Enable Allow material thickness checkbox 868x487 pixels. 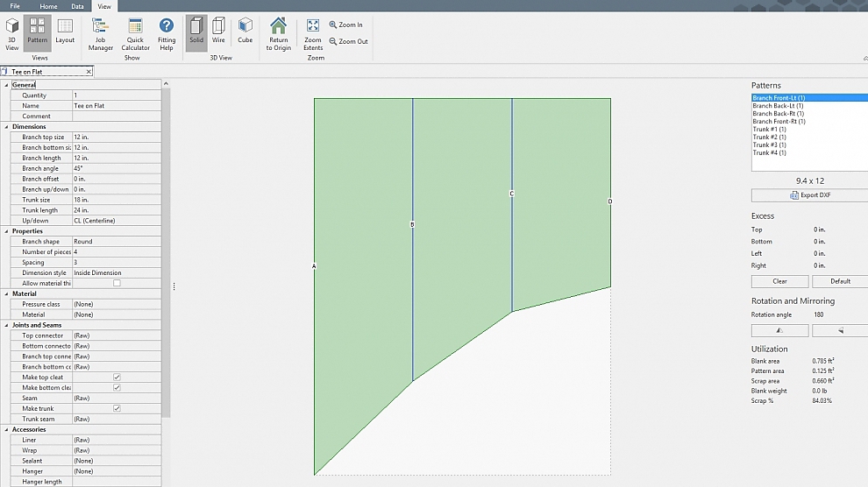pos(117,284)
